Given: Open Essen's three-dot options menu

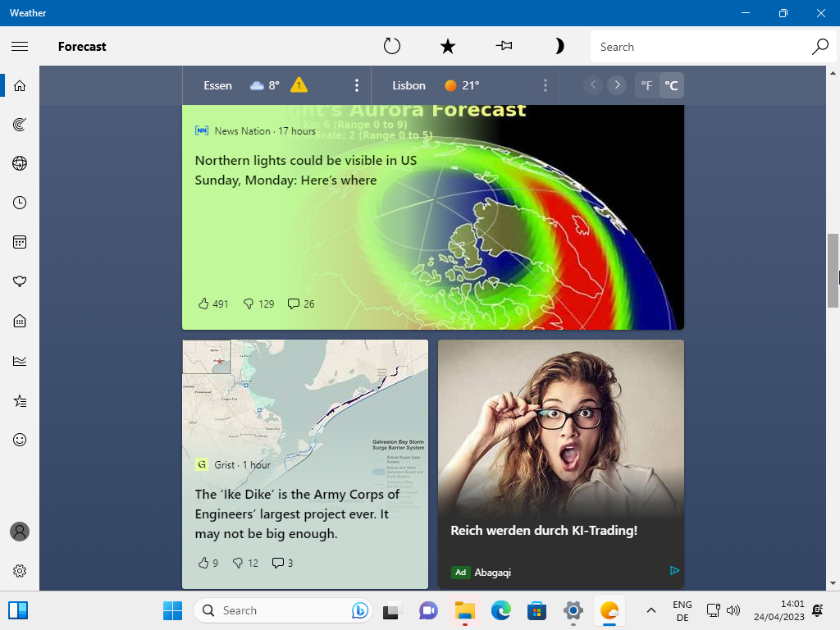Looking at the screenshot, I should (357, 85).
